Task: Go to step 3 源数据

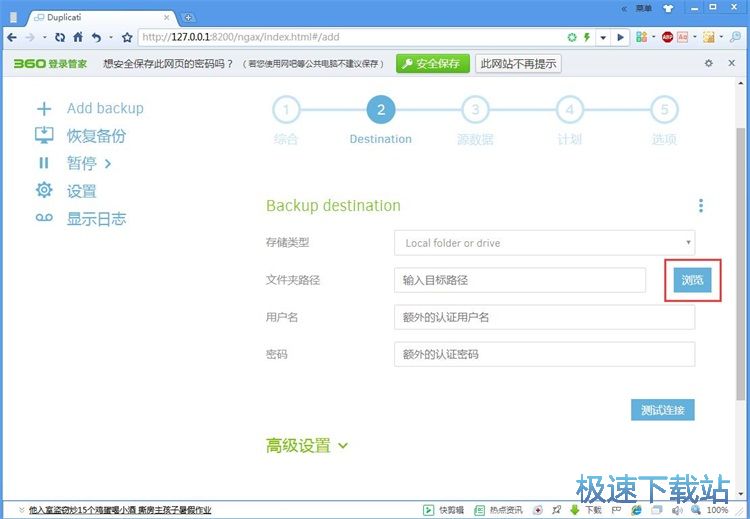Action: [475, 110]
